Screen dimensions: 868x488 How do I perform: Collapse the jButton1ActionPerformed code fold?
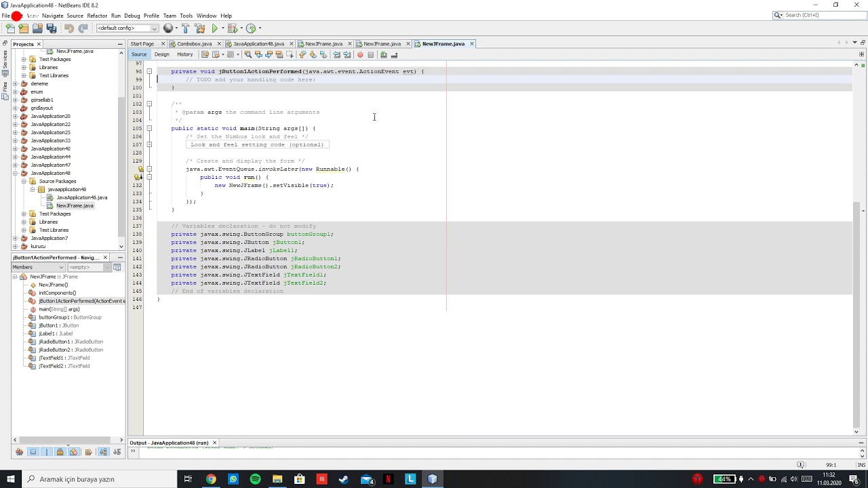click(x=149, y=71)
